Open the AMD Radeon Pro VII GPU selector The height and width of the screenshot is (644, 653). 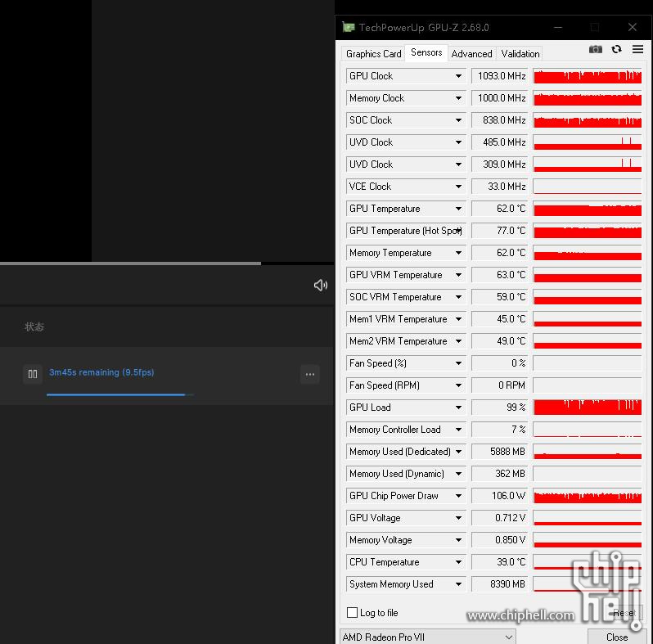tap(428, 637)
